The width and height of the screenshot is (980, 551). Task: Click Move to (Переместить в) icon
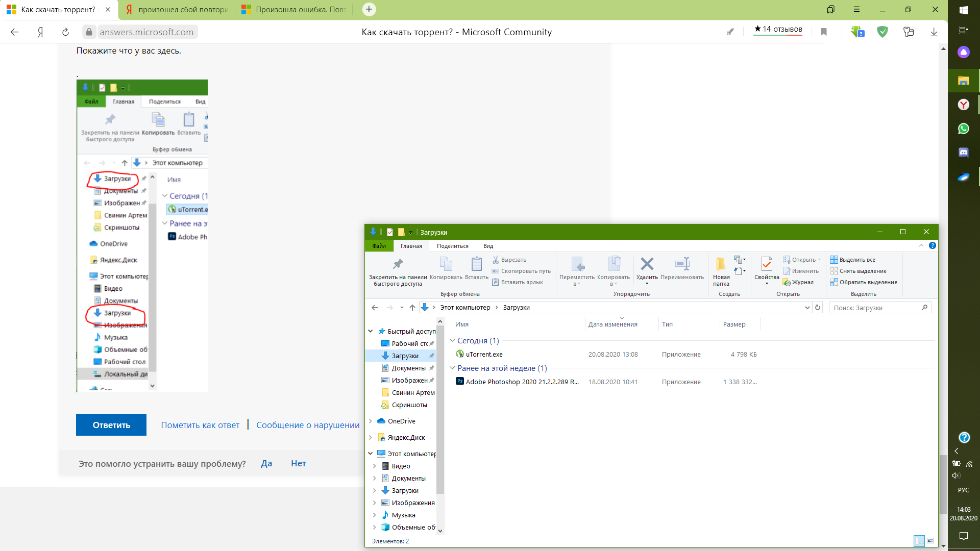tap(577, 264)
